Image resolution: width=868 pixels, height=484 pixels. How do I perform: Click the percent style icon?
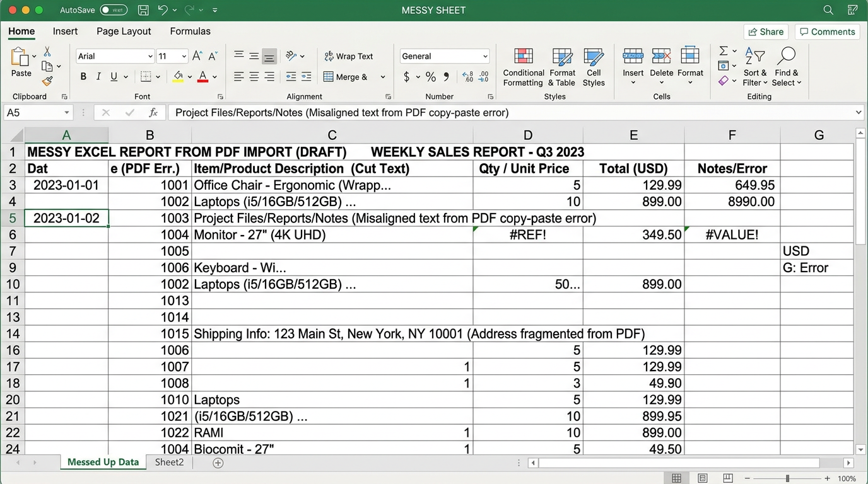point(431,77)
